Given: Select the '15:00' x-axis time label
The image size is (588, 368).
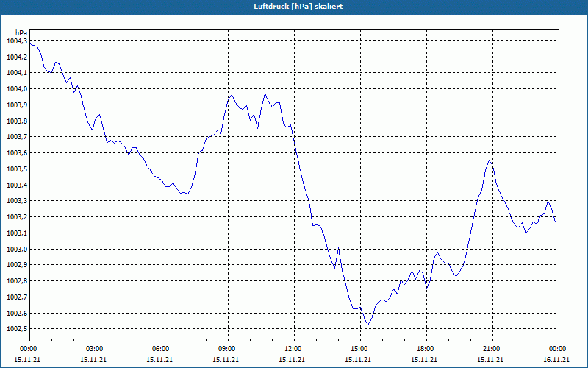Looking at the screenshot, I should tap(359, 349).
